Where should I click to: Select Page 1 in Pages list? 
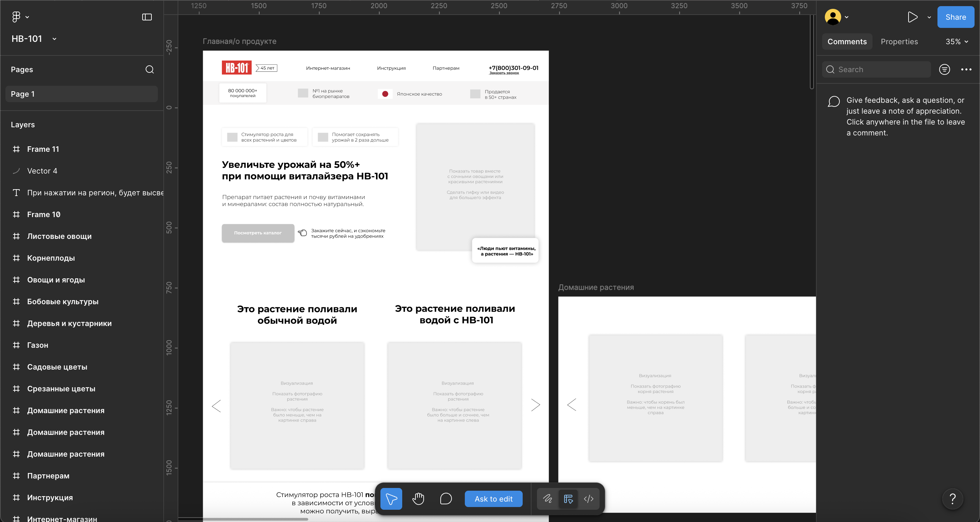coord(81,94)
